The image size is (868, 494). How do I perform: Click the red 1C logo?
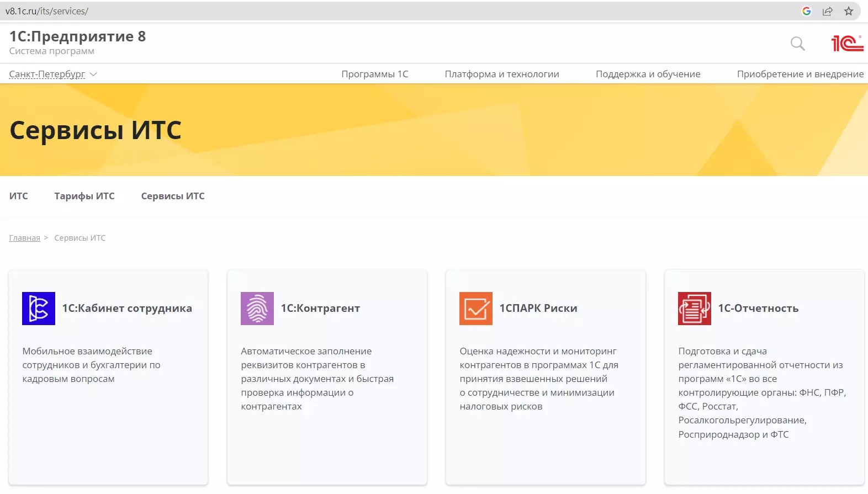(848, 43)
